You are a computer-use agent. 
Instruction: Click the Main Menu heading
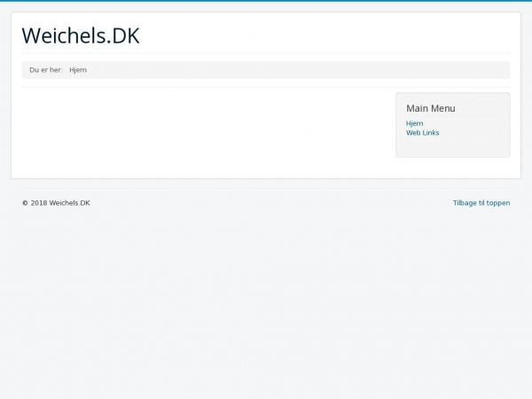[431, 108]
